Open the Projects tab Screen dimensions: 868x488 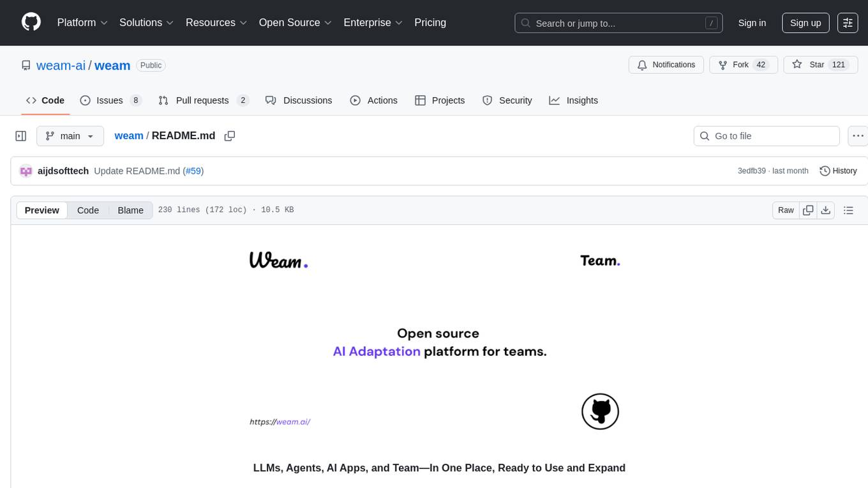[x=440, y=100]
